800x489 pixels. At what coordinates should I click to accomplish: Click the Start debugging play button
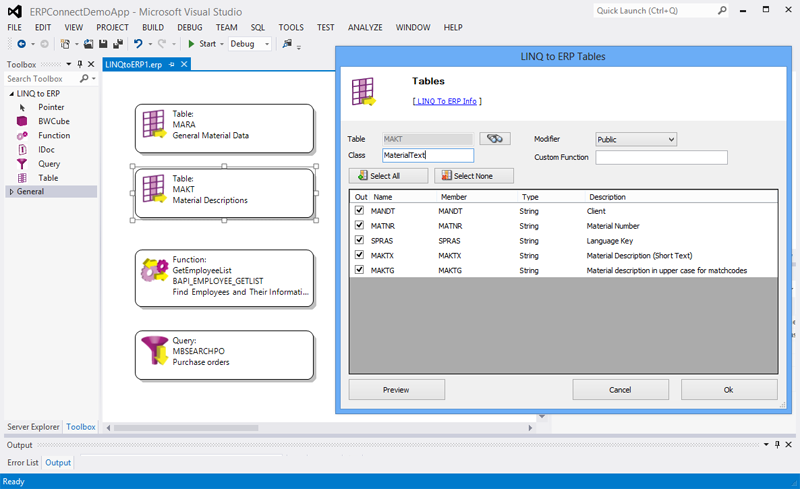pos(192,44)
